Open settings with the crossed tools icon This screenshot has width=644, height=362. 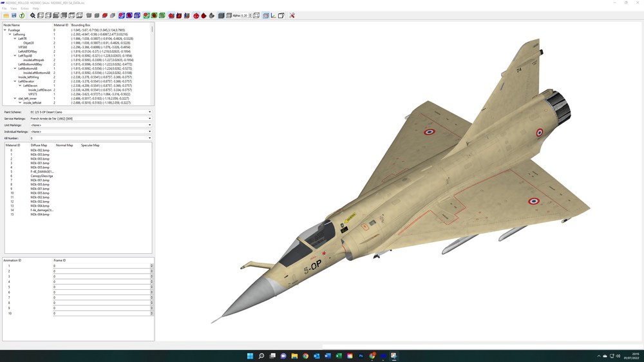(292, 15)
